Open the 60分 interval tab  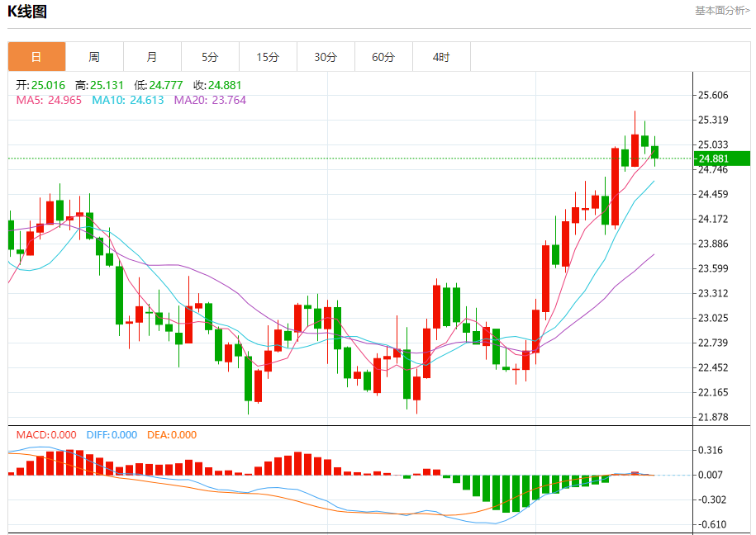coord(384,57)
